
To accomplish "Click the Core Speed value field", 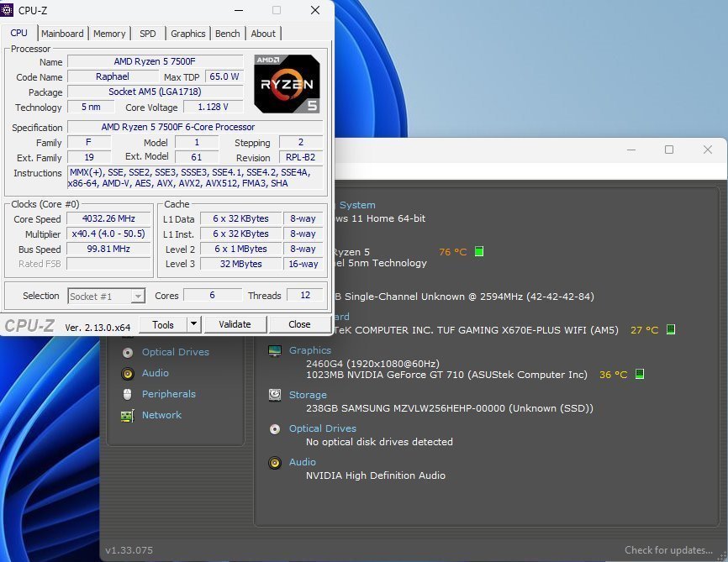I will 109,219.
